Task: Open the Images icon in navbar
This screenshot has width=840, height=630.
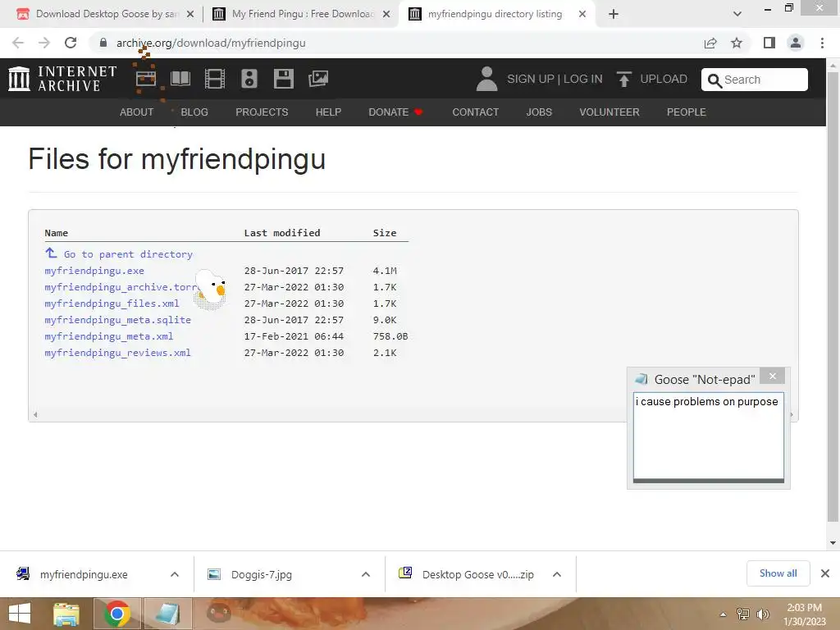Action: click(x=318, y=79)
